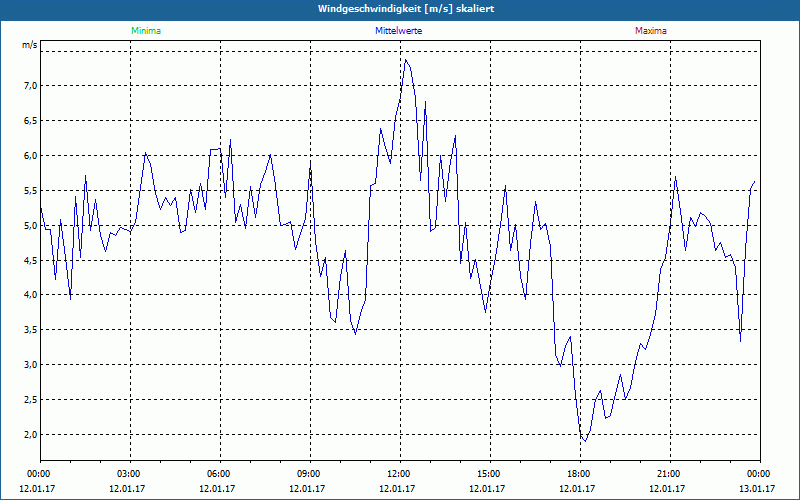The image size is (800, 500).
Task: Select the green Minima legend label
Action: click(x=146, y=31)
